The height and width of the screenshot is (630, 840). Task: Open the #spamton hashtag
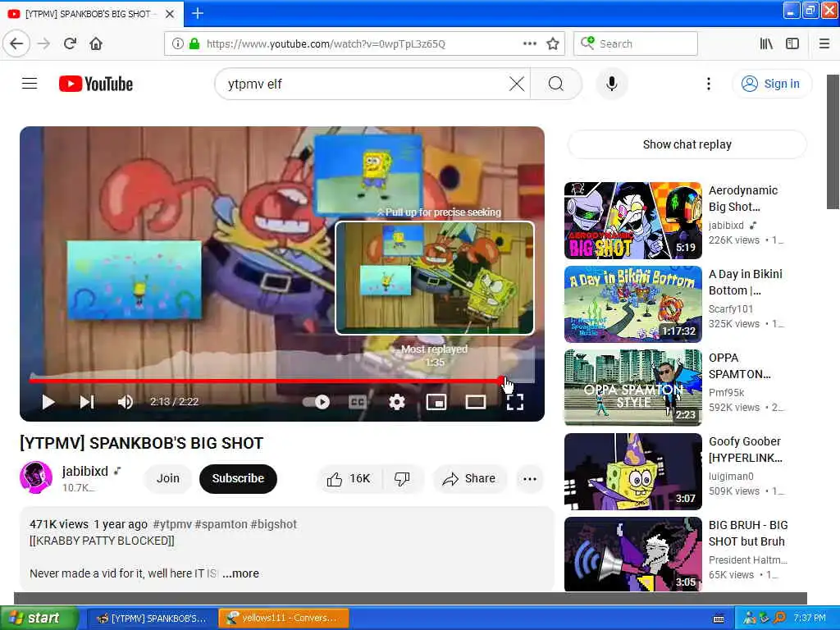pos(221,524)
